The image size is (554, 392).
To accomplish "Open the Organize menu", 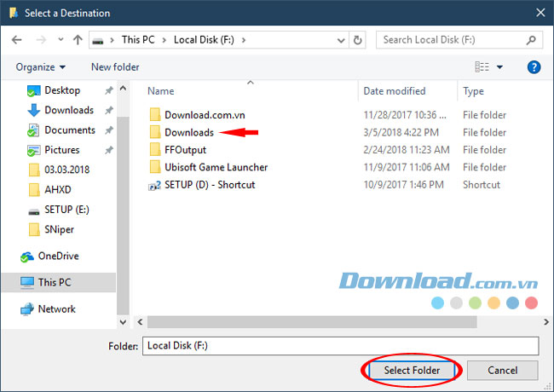I will coord(41,67).
